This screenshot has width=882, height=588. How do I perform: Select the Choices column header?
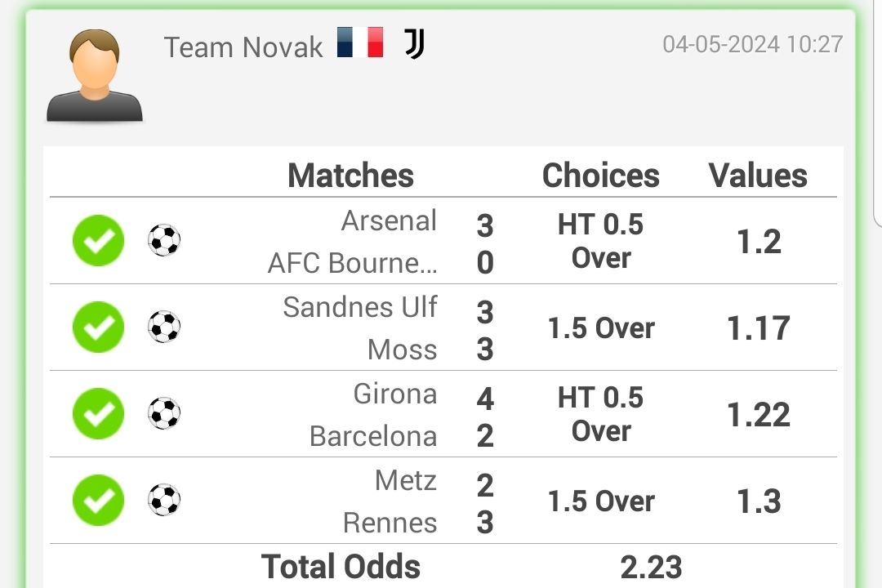point(601,175)
